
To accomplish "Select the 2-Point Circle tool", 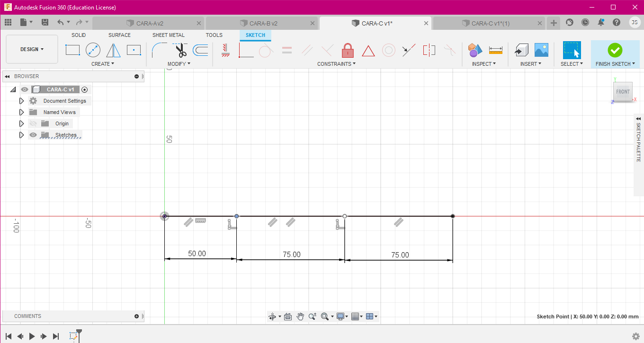I will point(93,50).
